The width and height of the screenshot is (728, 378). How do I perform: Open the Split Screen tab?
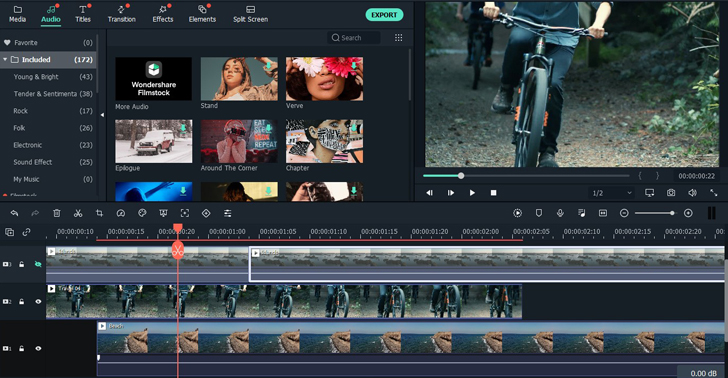(250, 14)
